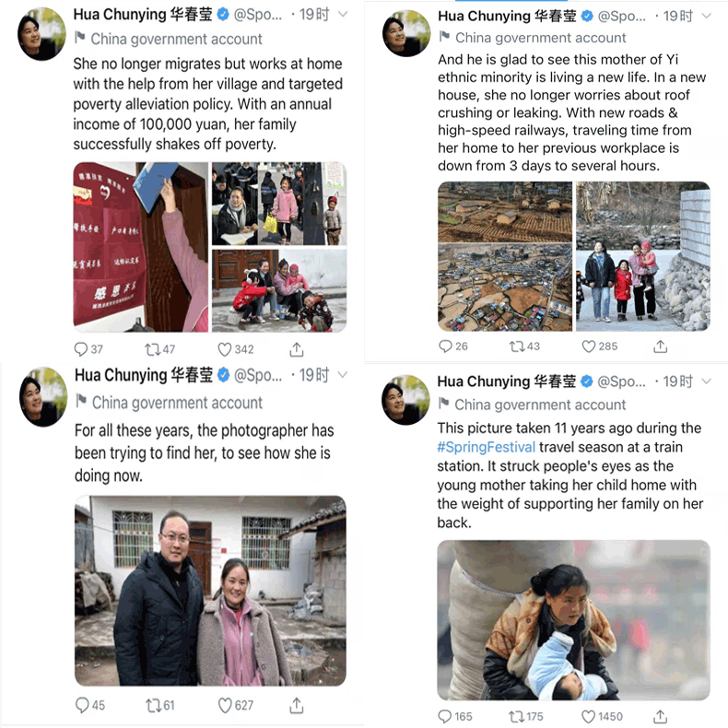Like the tweet with 342 likes

(x=225, y=349)
